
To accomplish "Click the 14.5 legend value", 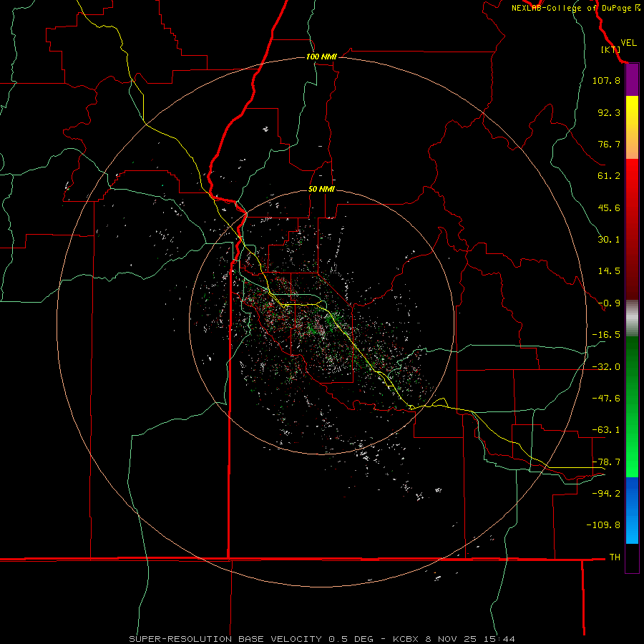I will [609, 271].
